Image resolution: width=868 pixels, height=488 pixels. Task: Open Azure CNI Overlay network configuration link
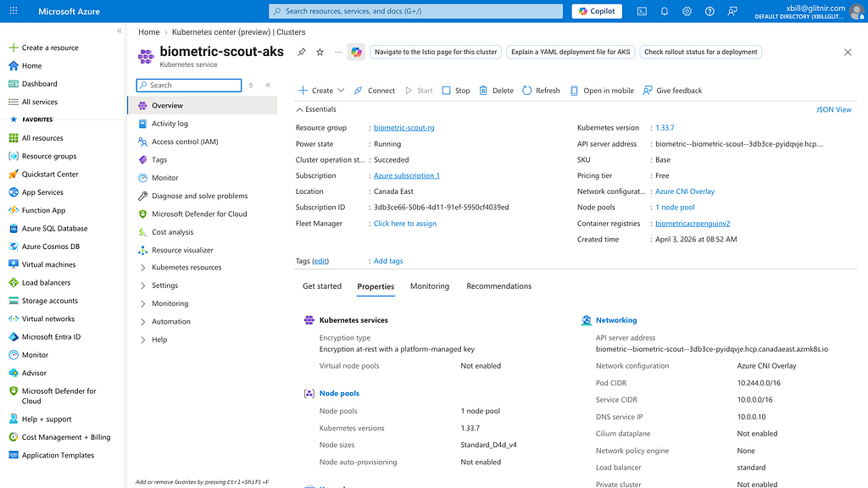click(685, 191)
